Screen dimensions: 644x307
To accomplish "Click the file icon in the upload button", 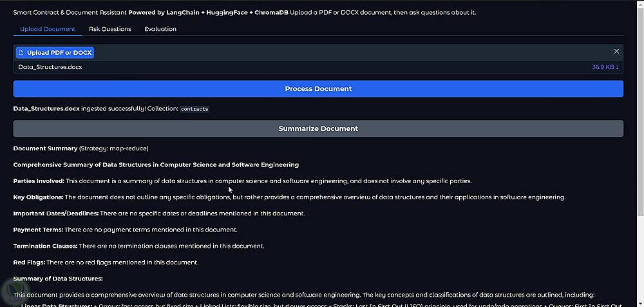I will [21, 53].
